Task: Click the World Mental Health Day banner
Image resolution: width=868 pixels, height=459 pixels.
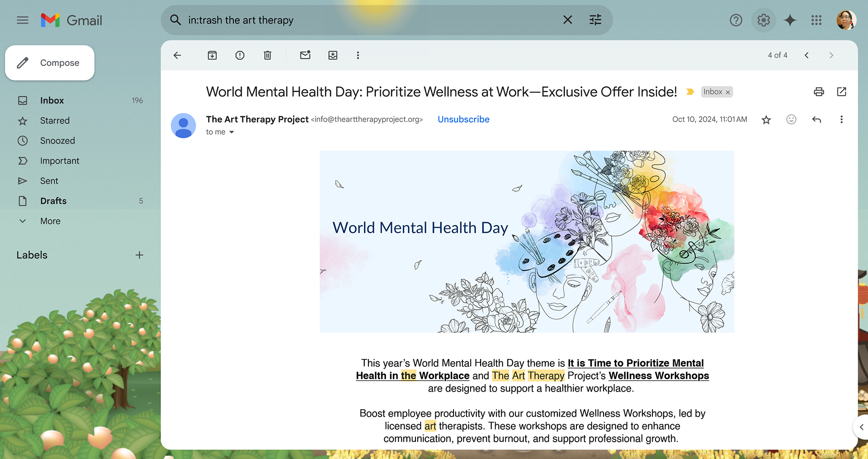Action: pos(527,242)
